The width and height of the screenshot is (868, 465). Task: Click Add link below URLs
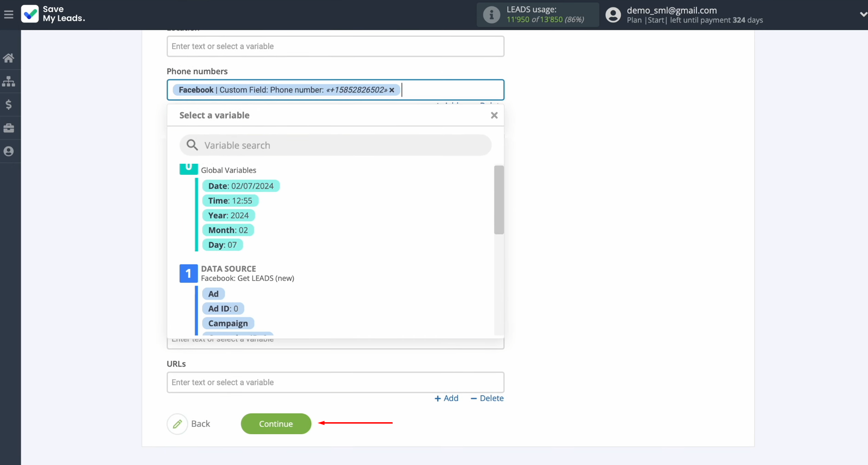446,398
